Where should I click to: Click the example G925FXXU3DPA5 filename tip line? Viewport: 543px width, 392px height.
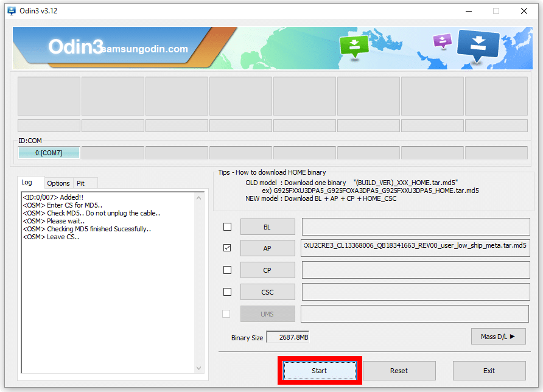(x=370, y=191)
